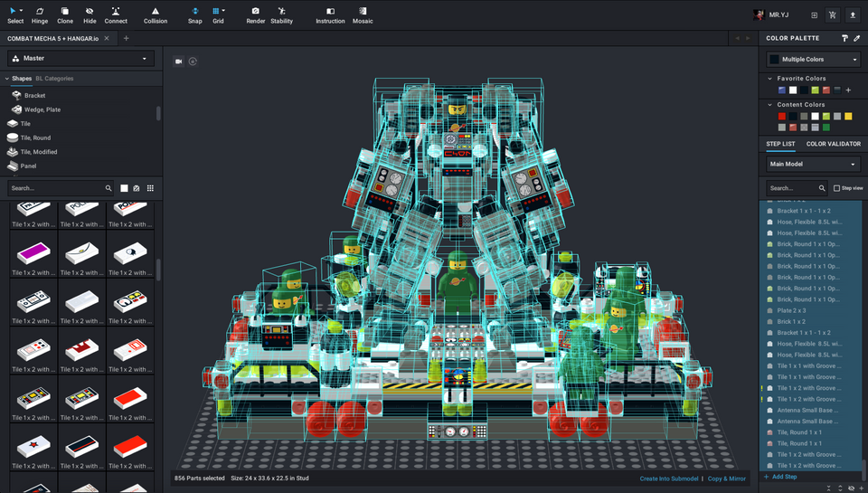
Task: Collapse the Shapes category chevron
Action: click(x=6, y=79)
